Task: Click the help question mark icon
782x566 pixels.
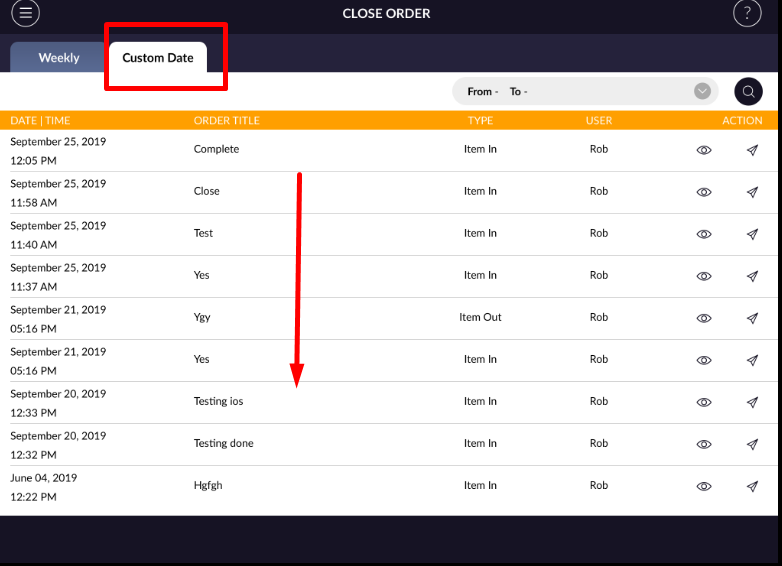Action: [x=747, y=13]
